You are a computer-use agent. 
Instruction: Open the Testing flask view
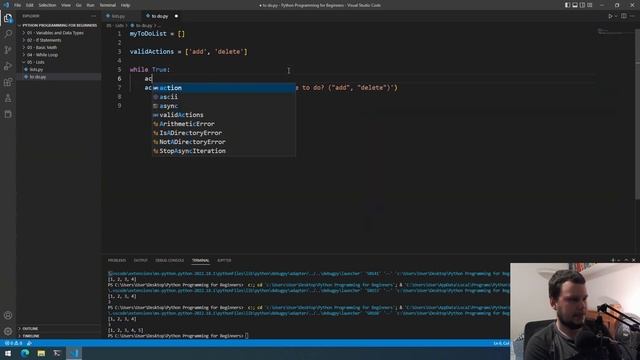pyautogui.click(x=8, y=98)
